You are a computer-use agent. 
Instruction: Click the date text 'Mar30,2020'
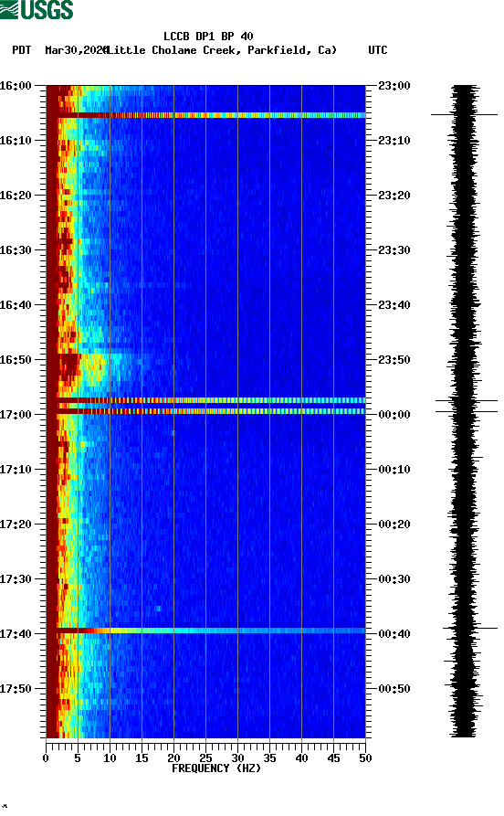point(76,50)
